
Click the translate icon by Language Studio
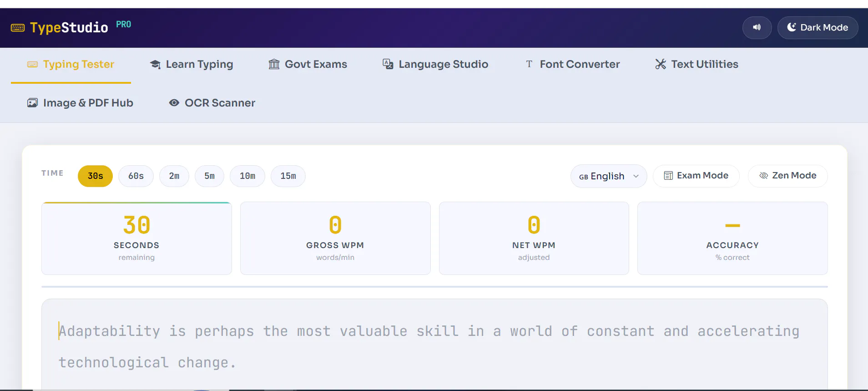pyautogui.click(x=388, y=64)
